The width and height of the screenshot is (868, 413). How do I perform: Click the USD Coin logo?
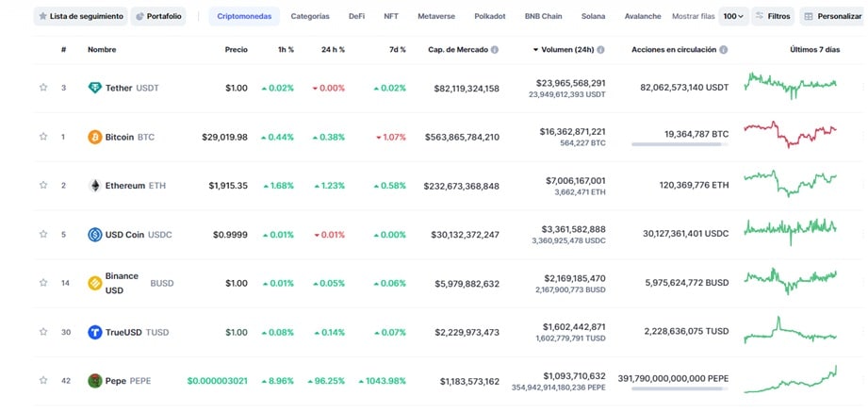95,234
